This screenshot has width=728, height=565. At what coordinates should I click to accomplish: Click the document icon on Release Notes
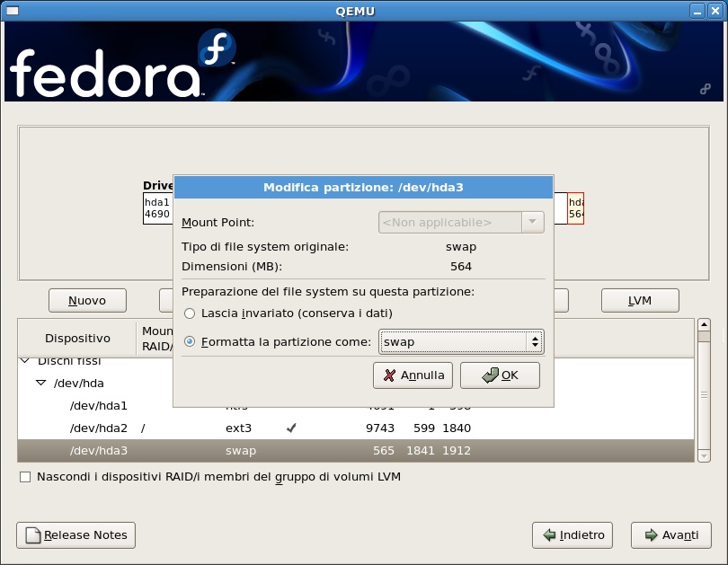(33, 535)
